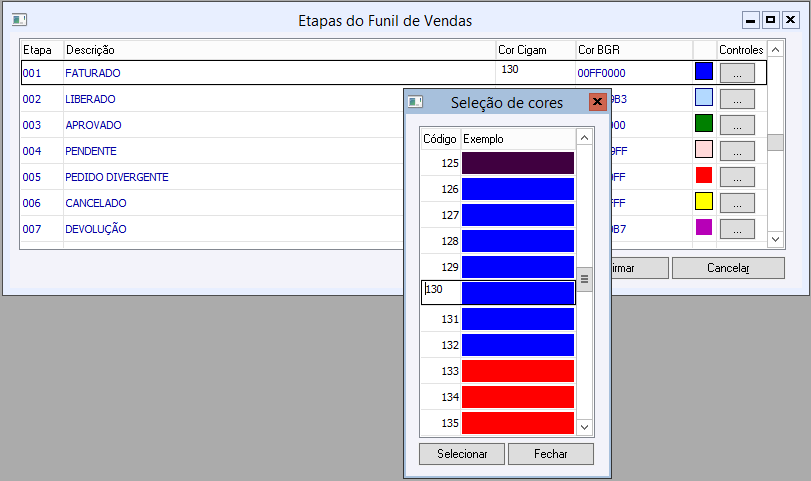Select the APROVADO description cell
This screenshot has width=811, height=481.
[x=233, y=125]
